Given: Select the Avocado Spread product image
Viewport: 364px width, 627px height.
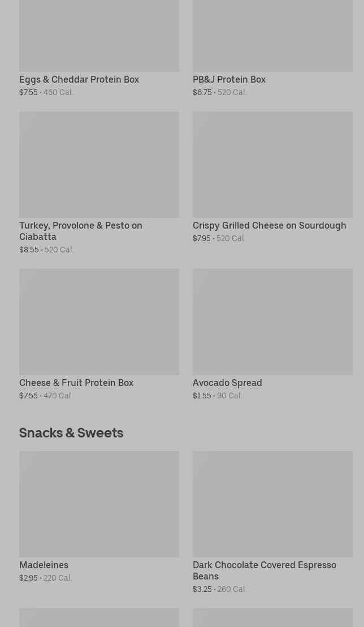Looking at the screenshot, I should click(272, 321).
